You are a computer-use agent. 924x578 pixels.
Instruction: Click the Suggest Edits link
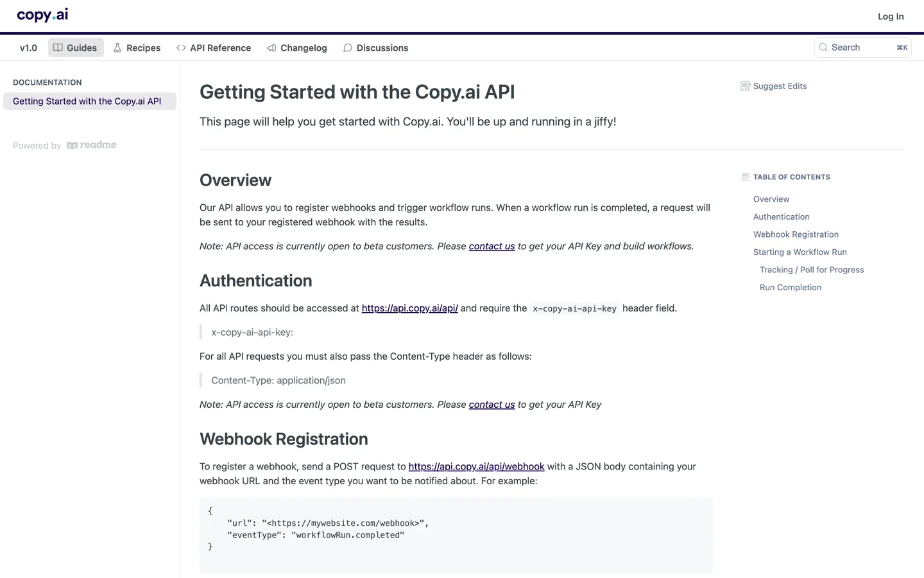[774, 86]
